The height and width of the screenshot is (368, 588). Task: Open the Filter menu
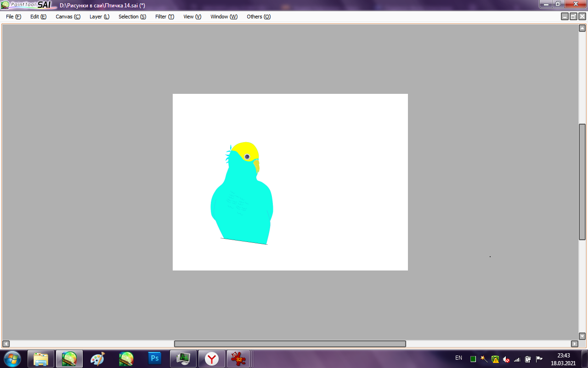click(164, 17)
